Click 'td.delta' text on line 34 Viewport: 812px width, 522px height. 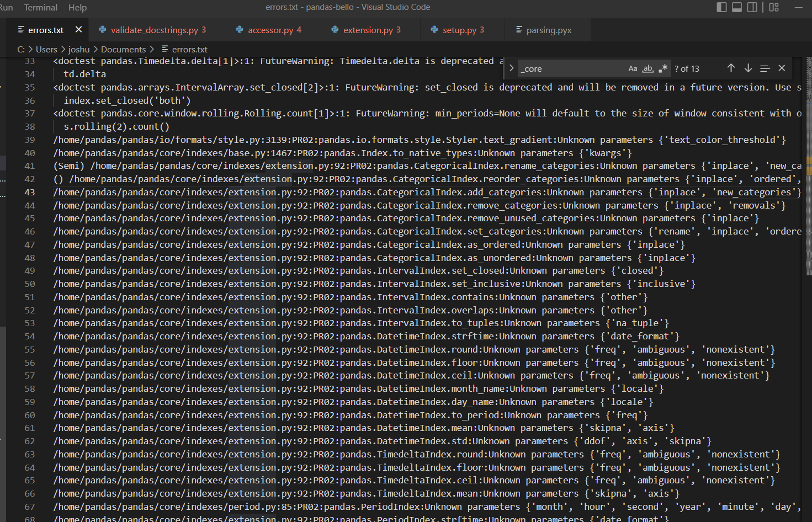click(84, 74)
